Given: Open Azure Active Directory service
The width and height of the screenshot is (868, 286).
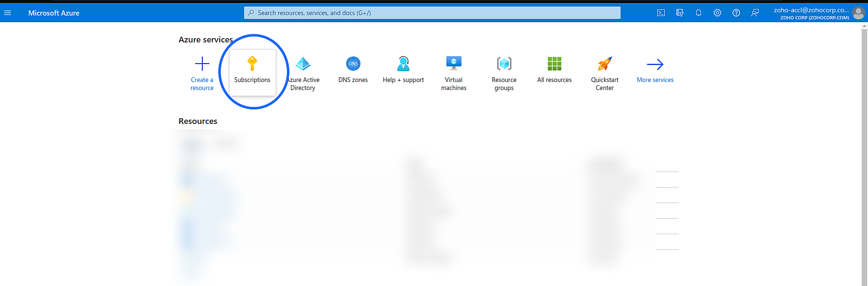Looking at the screenshot, I should 303,64.
